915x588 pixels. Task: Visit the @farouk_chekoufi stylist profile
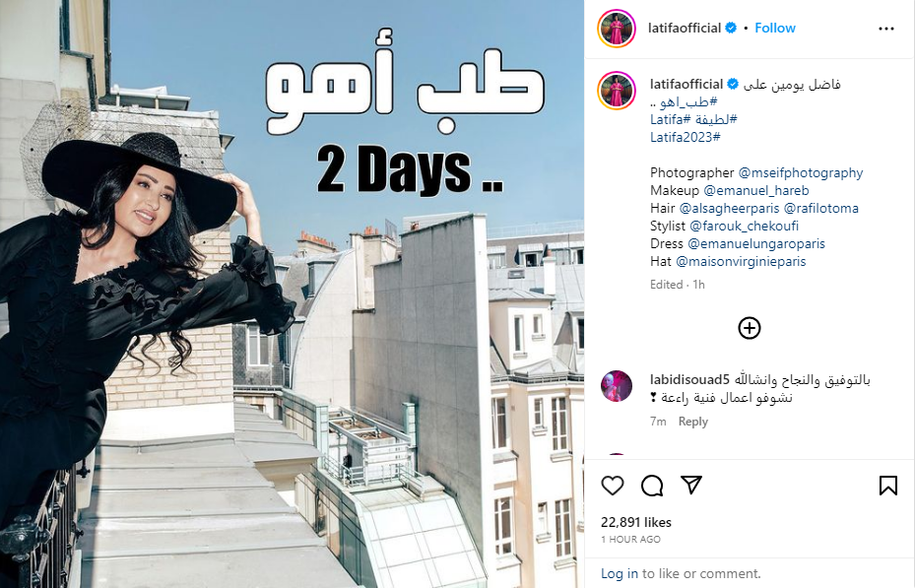pos(744,226)
